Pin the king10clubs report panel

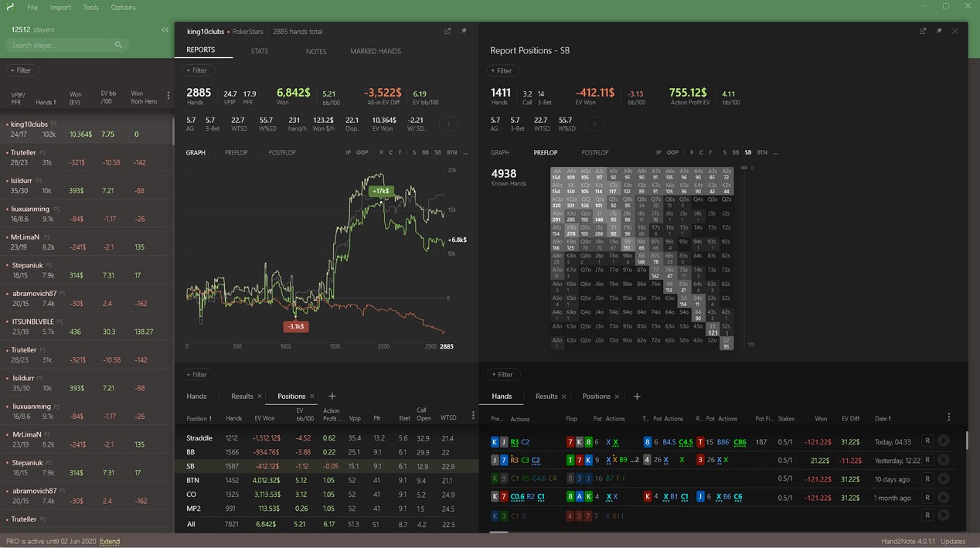click(464, 32)
